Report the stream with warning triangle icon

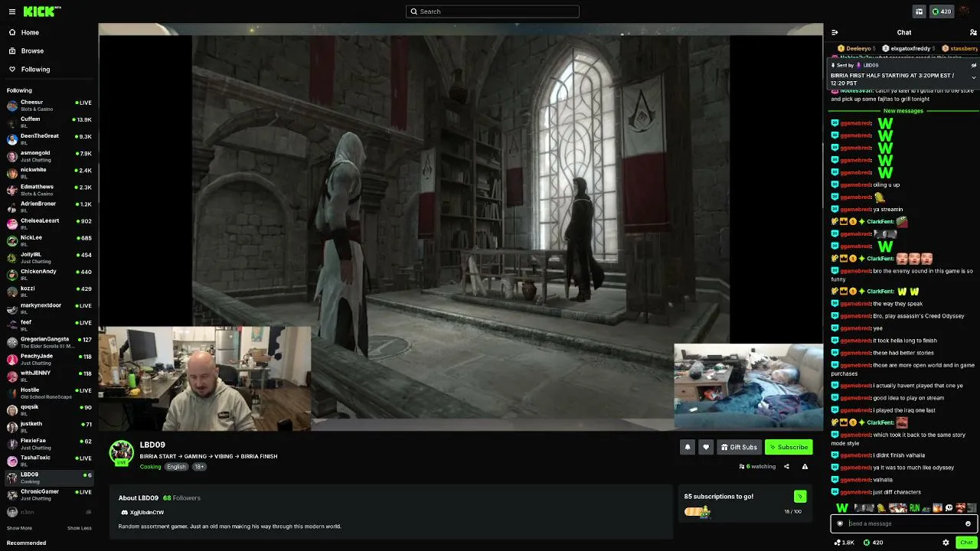pyautogui.click(x=805, y=466)
